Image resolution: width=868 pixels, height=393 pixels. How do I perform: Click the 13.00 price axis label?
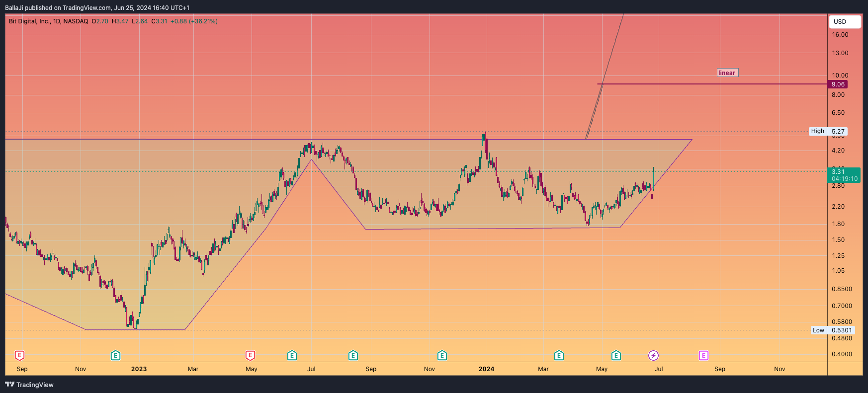pyautogui.click(x=840, y=53)
